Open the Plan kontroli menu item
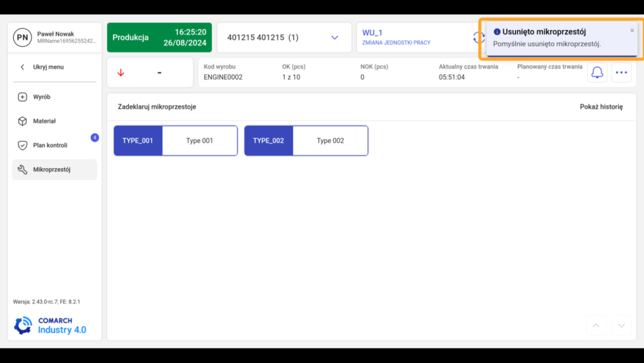The image size is (644, 363). tap(55, 145)
